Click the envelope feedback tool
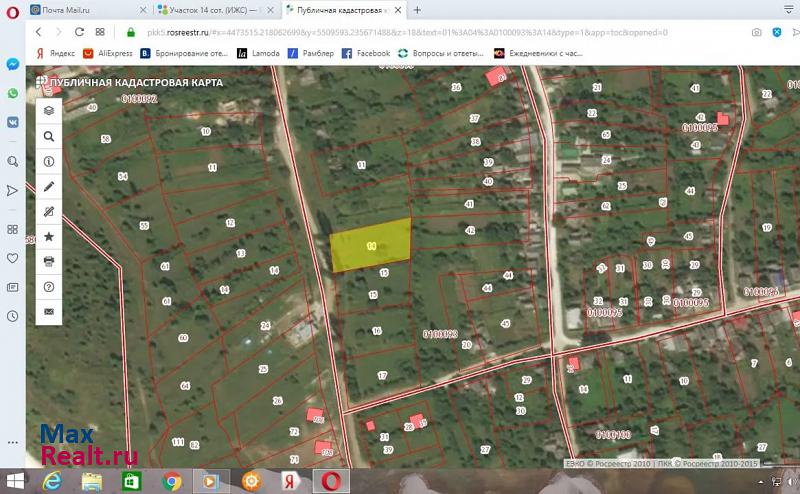The image size is (800, 494). tap(48, 311)
